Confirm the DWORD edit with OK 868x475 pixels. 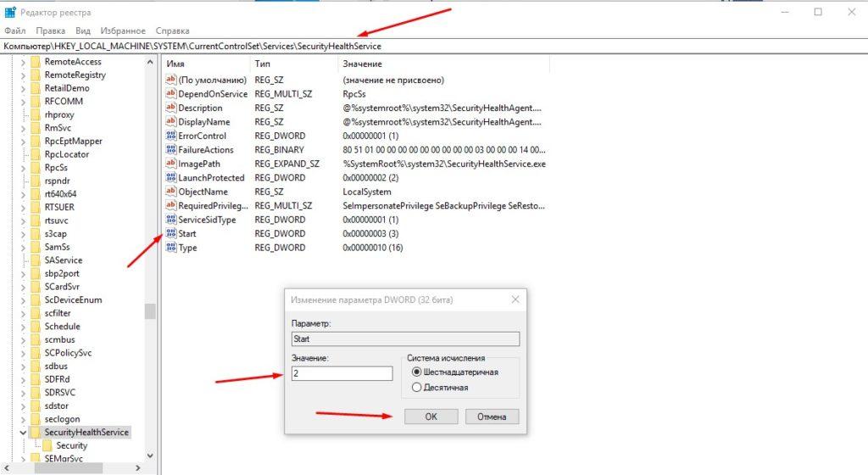coord(431,416)
